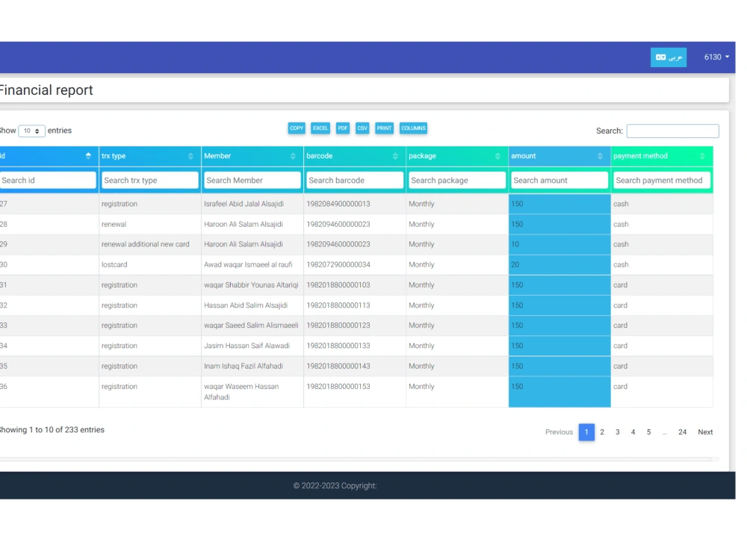Click the Search amount filter field
The width and height of the screenshot is (747, 560).
point(560,181)
